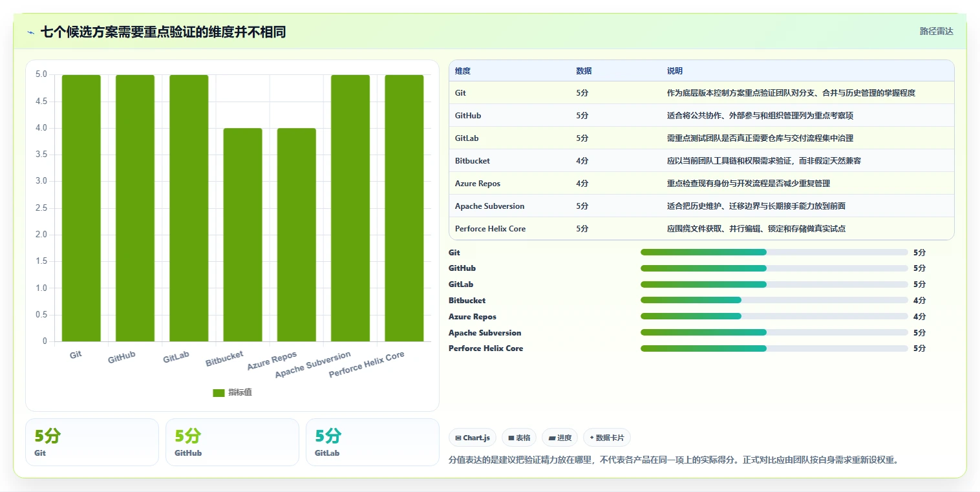Screen dimensions: 980x492
Task: Open the GitLab 5分 data card
Action: [372, 442]
